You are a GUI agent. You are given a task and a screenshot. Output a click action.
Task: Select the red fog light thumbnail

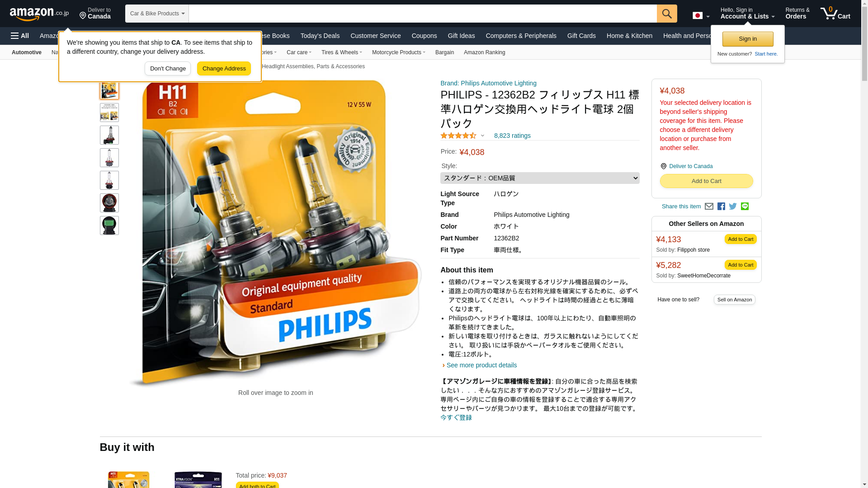click(109, 203)
